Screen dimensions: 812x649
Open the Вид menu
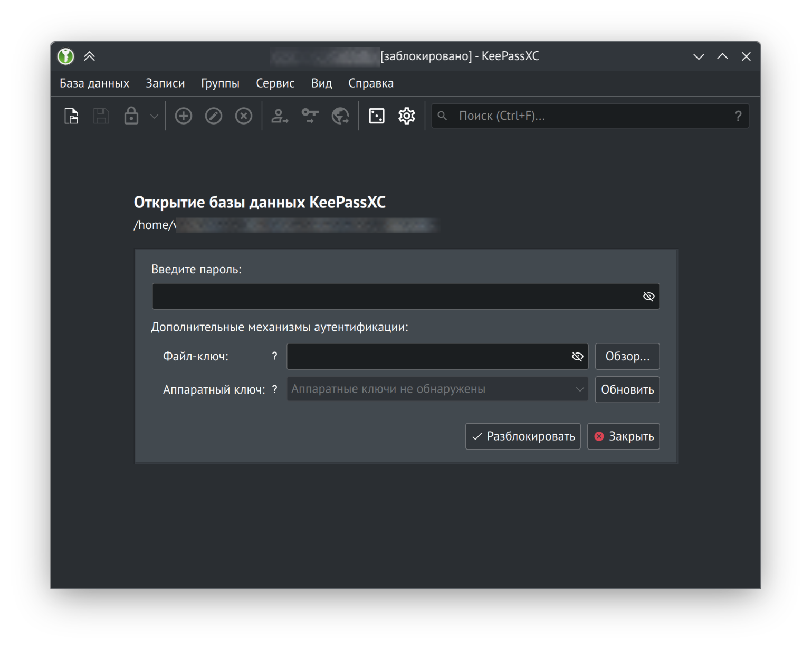pos(322,83)
